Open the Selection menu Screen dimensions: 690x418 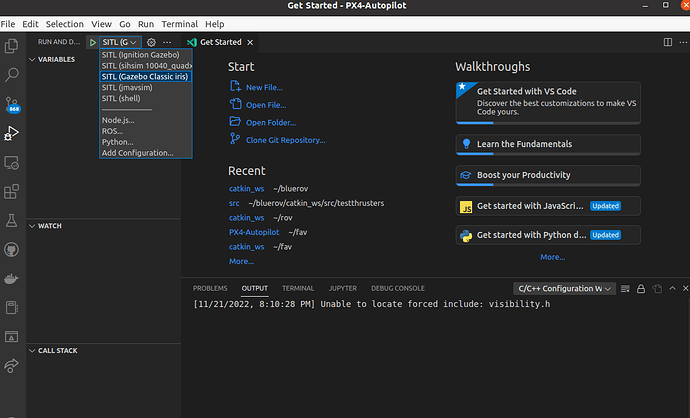point(65,24)
